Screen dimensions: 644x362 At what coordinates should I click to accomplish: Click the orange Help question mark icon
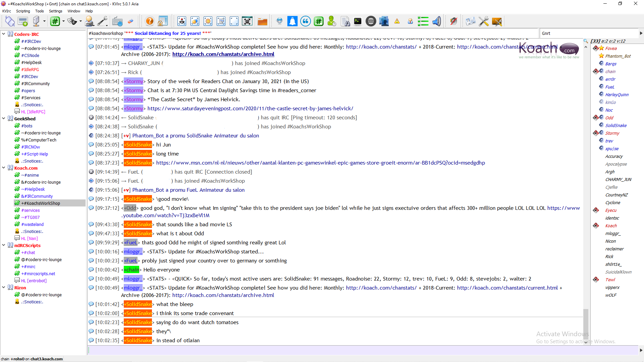click(150, 21)
